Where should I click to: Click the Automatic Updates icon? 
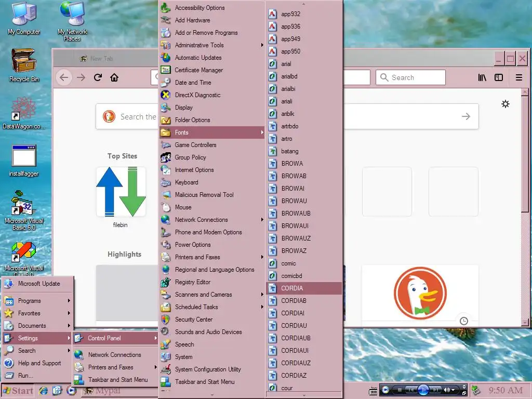(x=166, y=58)
